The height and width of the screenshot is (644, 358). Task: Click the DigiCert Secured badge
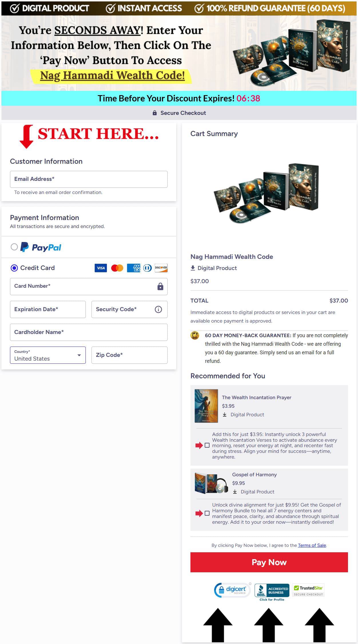pos(232,590)
